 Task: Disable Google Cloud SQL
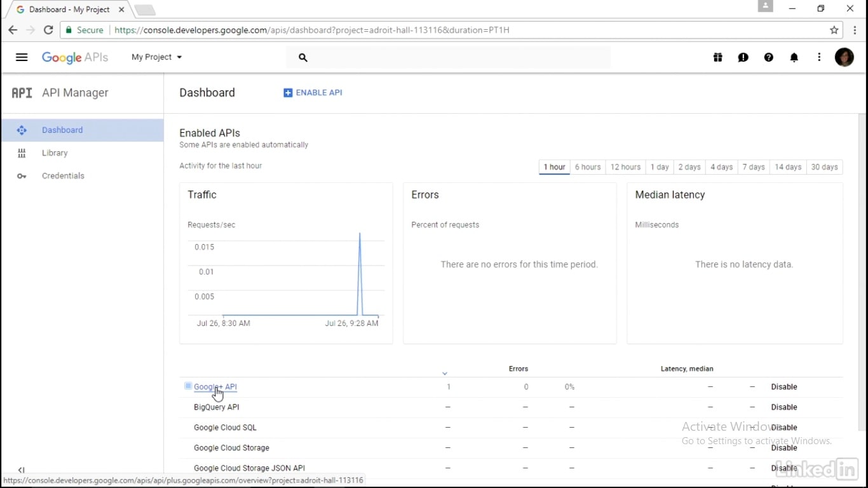(x=784, y=428)
